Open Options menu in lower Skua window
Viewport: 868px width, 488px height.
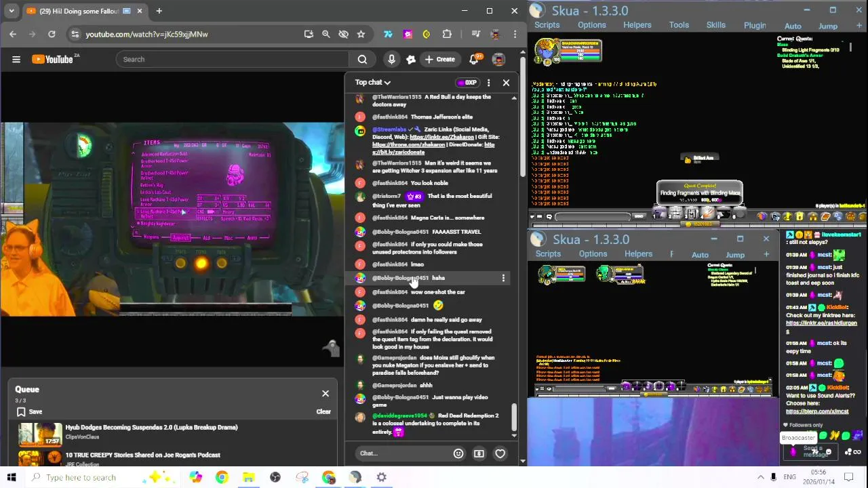(593, 254)
